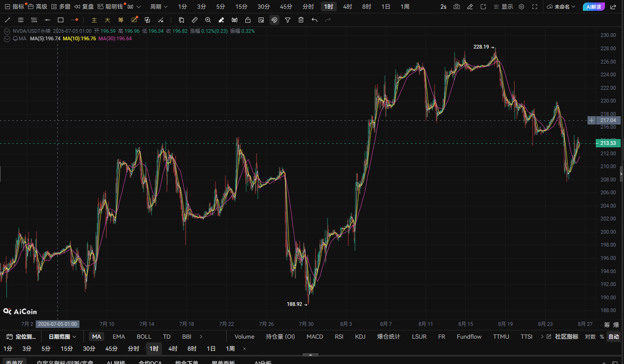Image resolution: width=624 pixels, height=364 pixels.
Task: Select the rectangle shape drawing tool
Action: click(x=61, y=20)
